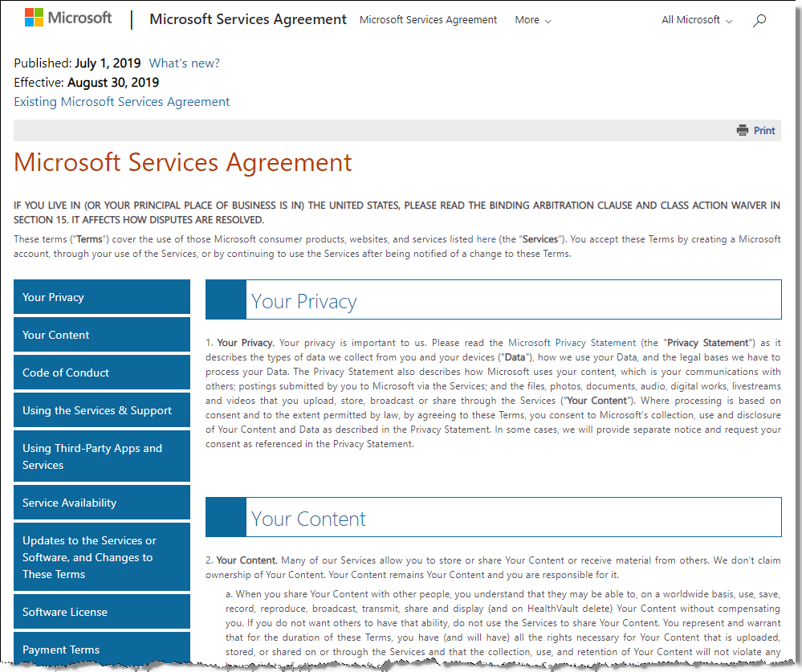Click the Your Content section heading
The image size is (802, 672).
click(x=308, y=519)
